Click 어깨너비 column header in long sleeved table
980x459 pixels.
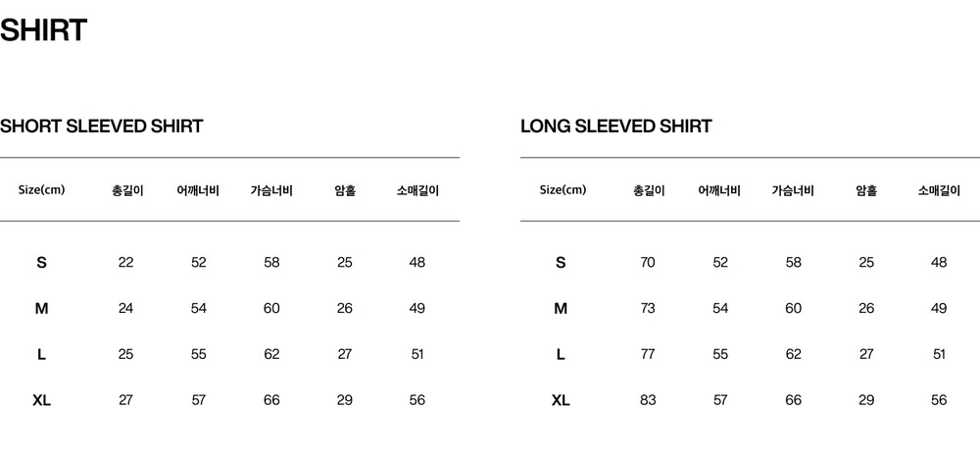pyautogui.click(x=719, y=190)
